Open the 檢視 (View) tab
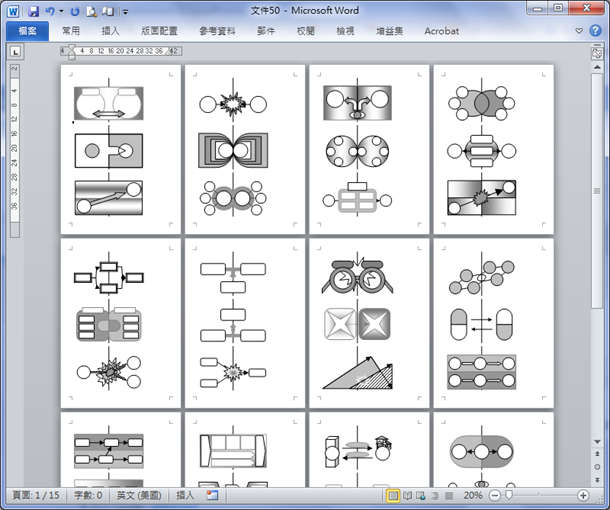 tap(345, 31)
